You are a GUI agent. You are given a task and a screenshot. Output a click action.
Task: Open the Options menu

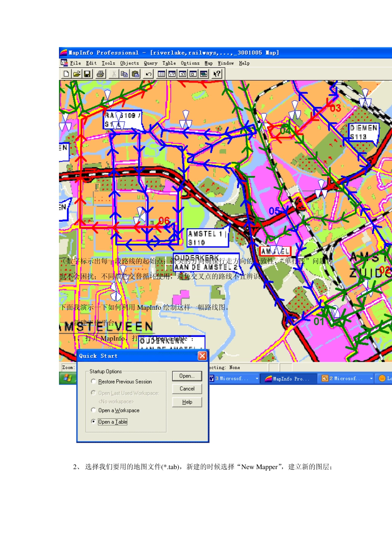tap(190, 63)
